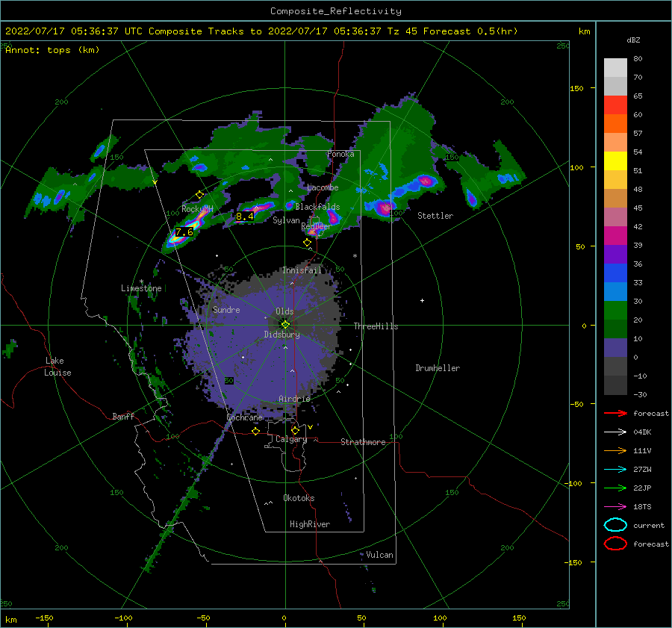Click the Airdrie label
The width and height of the screenshot is (672, 628).
294,399
